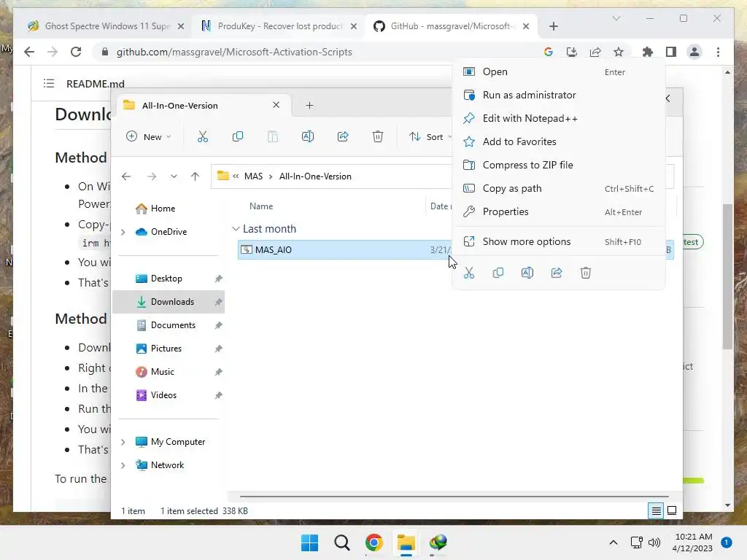This screenshot has width=747, height=560.
Task: Bookmark this page with star icon
Action: 619,52
